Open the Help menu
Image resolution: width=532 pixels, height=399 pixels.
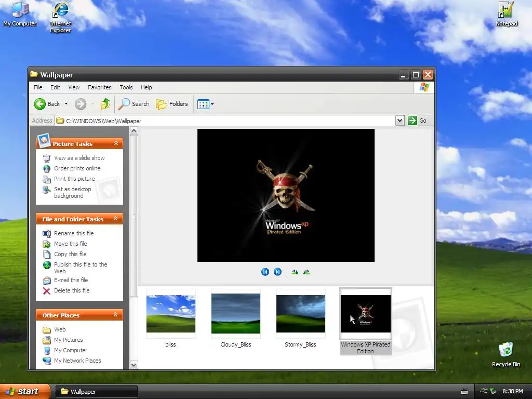(x=146, y=87)
